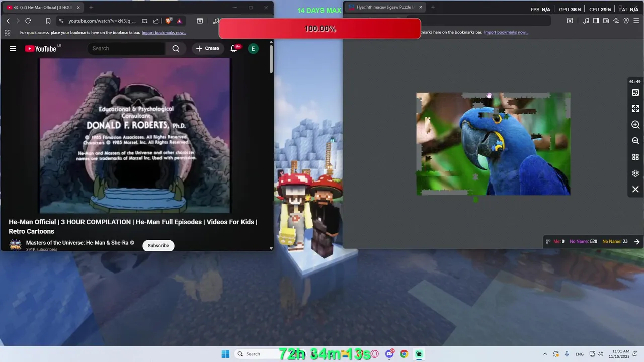This screenshot has width=644, height=362.
Task: Open Brave Rewards triangle icon
Action: click(x=179, y=21)
